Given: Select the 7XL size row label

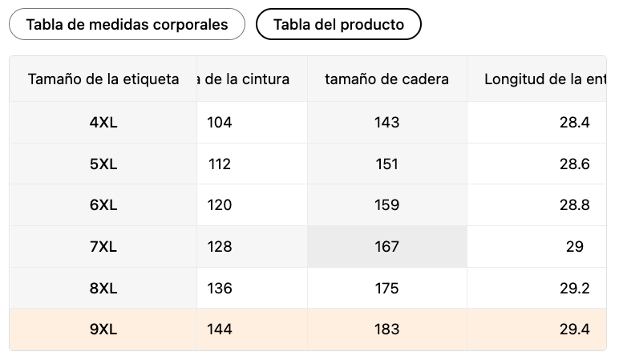Looking at the screenshot, I should click(103, 247).
